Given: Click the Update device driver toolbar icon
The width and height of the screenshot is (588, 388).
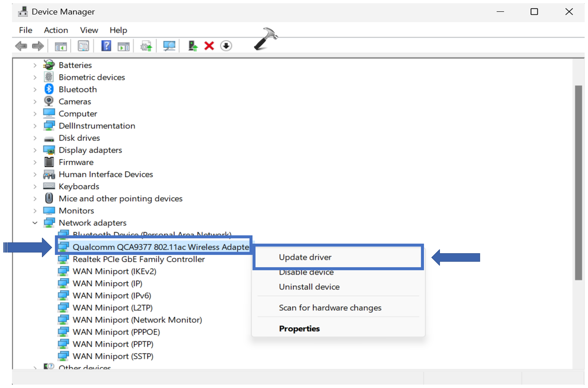Looking at the screenshot, I should [x=146, y=46].
